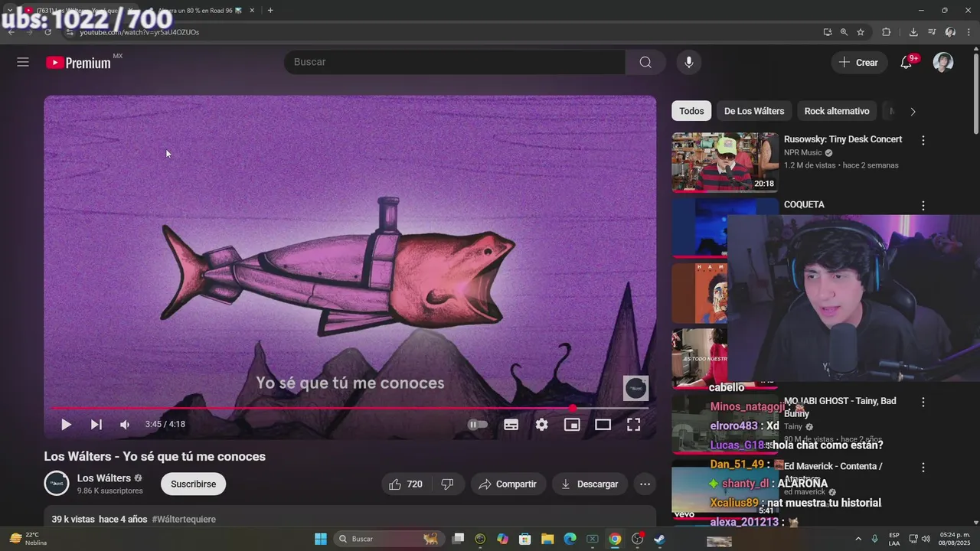Open the COQUETA video title
980x551 pixels.
pos(804,204)
